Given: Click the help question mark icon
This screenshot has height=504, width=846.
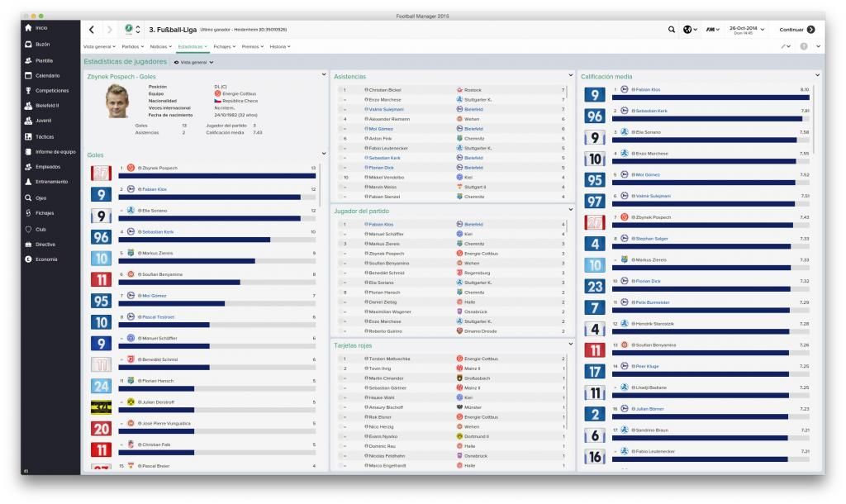Looking at the screenshot, I should (x=804, y=46).
